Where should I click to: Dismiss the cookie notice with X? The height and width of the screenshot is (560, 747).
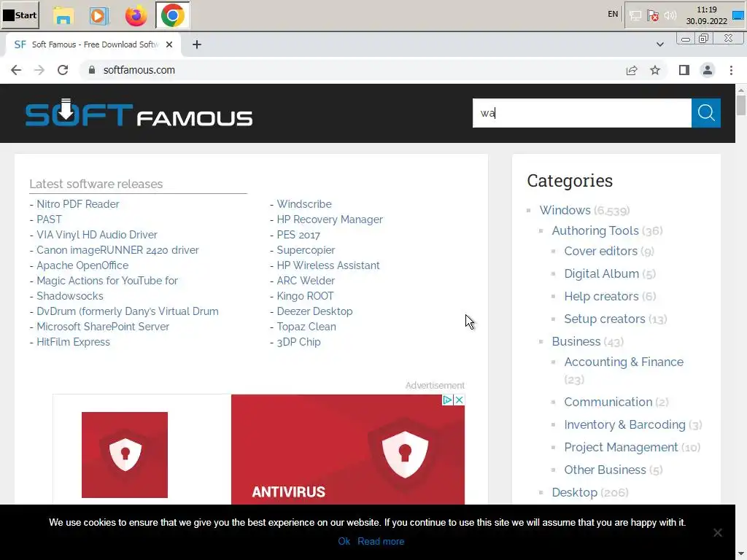[718, 532]
